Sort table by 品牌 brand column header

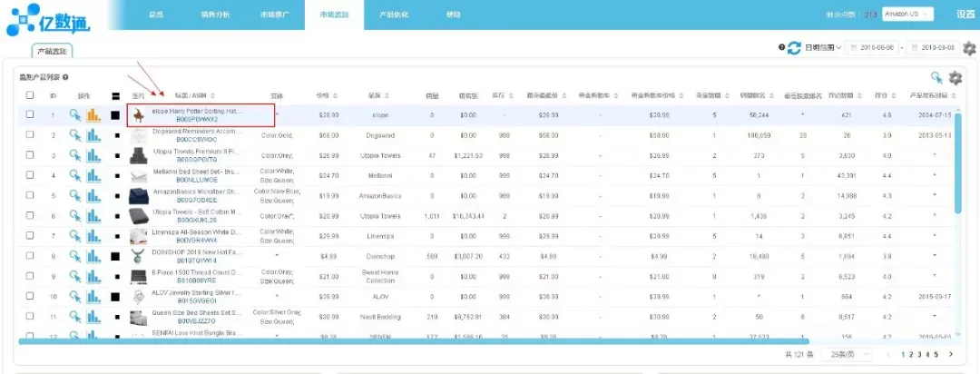[x=378, y=95]
